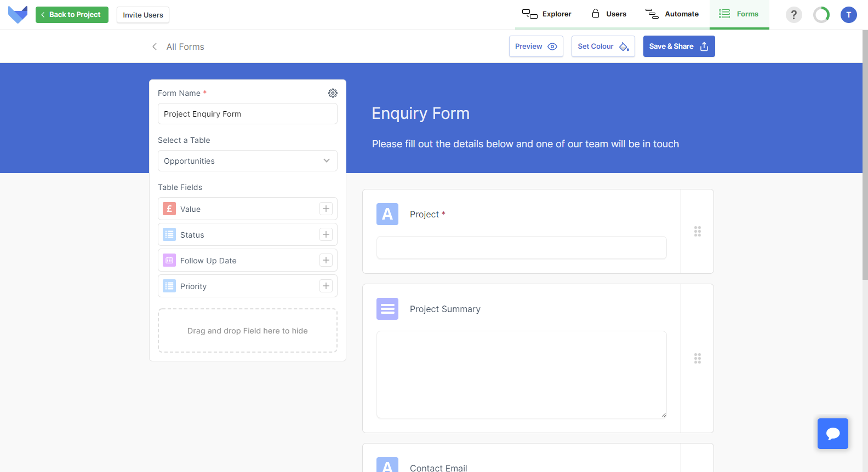The image size is (868, 472).
Task: Open the help question mark icon
Action: [x=793, y=15]
